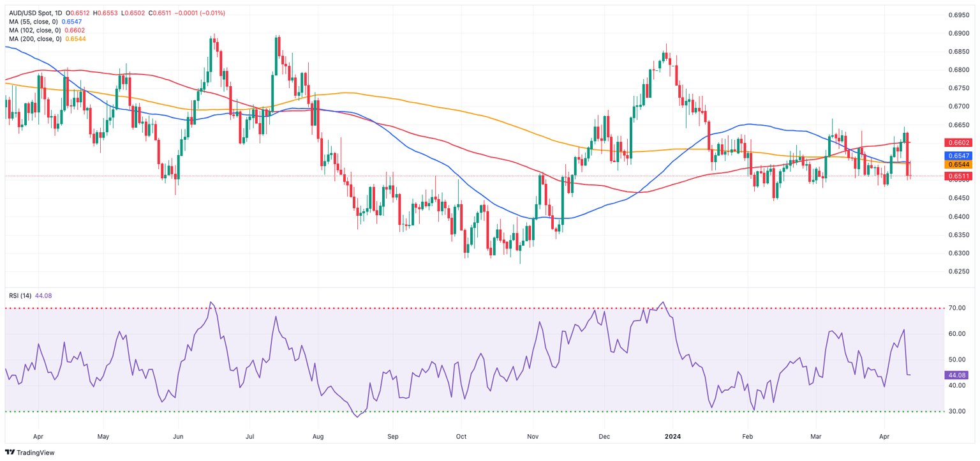This screenshot has height=461, width=980.
Task: Click the 0.6400 price axis label
Action: pyautogui.click(x=959, y=217)
